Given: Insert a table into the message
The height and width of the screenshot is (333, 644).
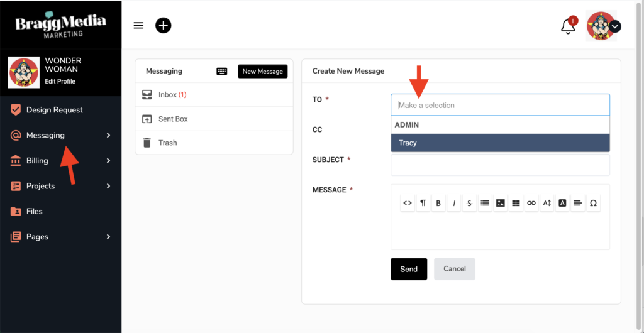Looking at the screenshot, I should tap(516, 203).
